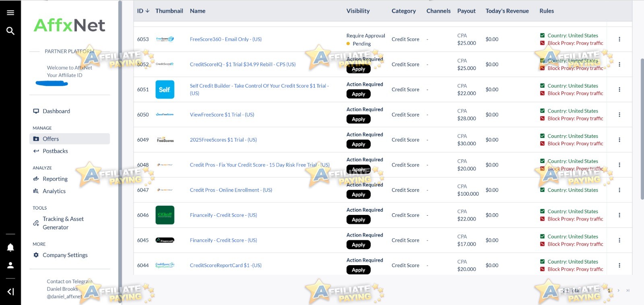Sort by the ID column arrow

tap(147, 11)
